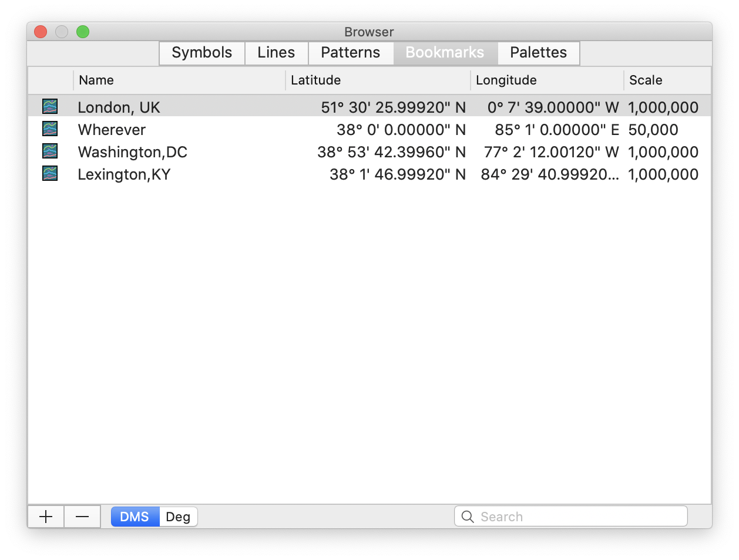Open the Palettes tab
739x560 pixels.
(x=538, y=53)
